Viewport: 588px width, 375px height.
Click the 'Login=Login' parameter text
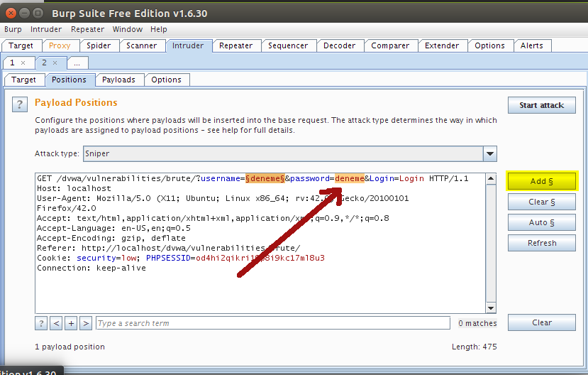(396, 179)
